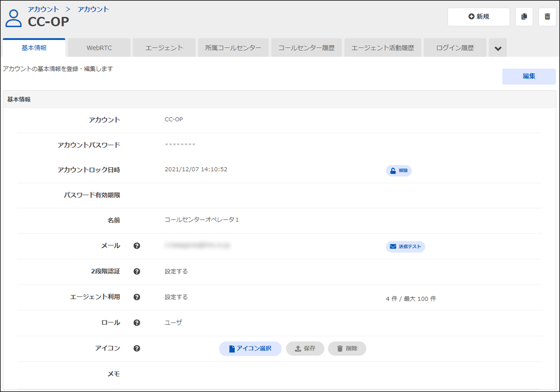Click the role value ユーザ
560x392 pixels.
pyautogui.click(x=173, y=322)
